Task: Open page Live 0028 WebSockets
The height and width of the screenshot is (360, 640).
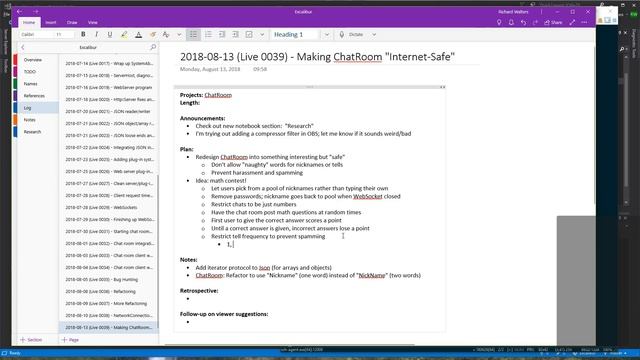Action: pyautogui.click(x=109, y=207)
